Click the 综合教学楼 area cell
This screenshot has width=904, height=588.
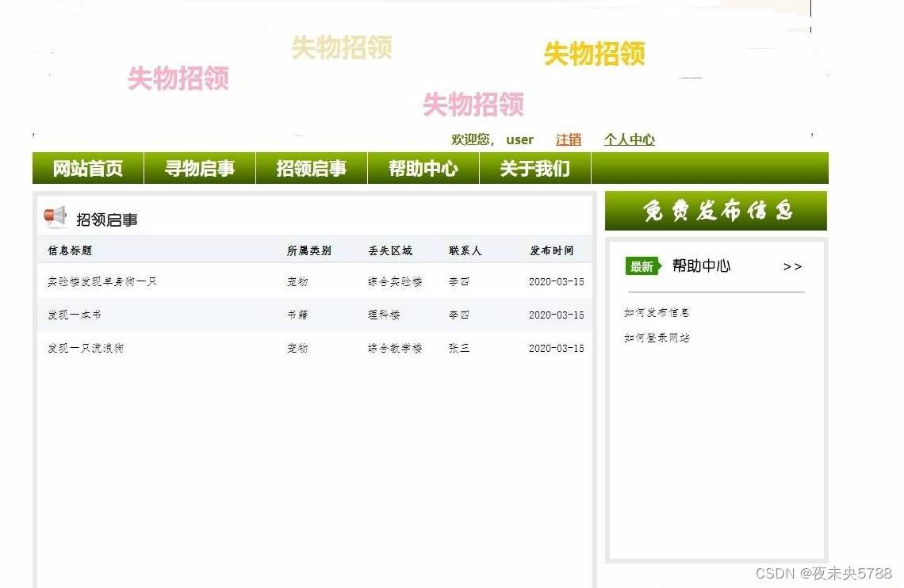395,348
